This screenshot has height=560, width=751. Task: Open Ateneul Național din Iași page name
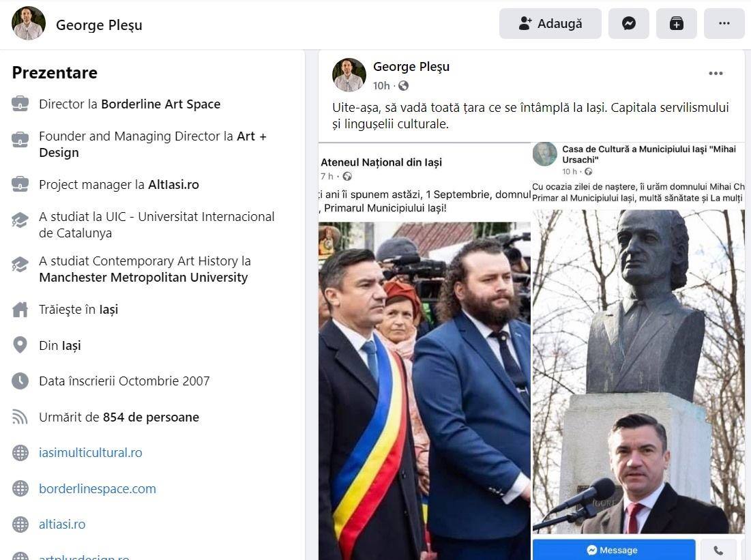pyautogui.click(x=381, y=162)
